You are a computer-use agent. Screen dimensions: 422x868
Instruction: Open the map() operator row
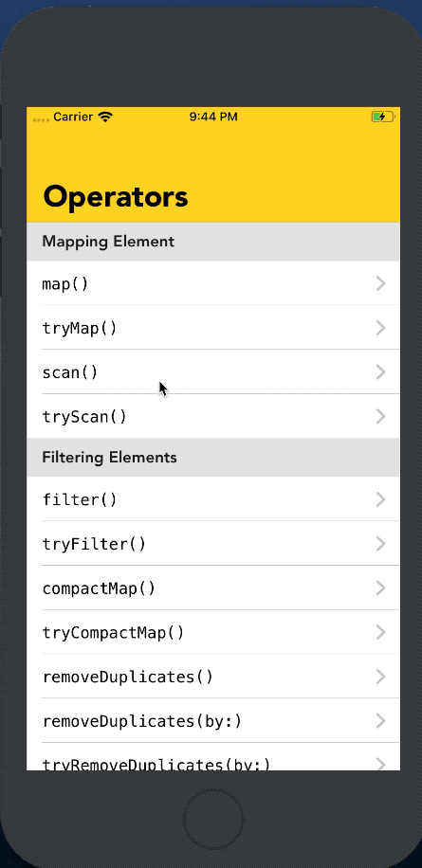(213, 283)
